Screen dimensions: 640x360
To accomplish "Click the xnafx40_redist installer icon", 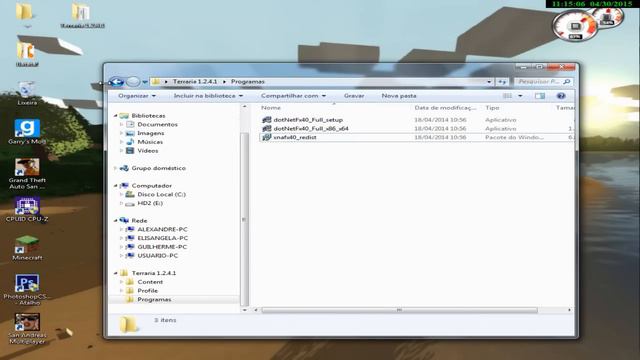I will 267,138.
